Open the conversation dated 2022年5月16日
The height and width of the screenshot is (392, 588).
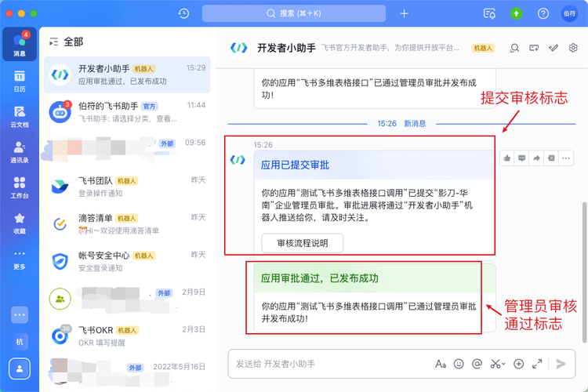(127, 372)
